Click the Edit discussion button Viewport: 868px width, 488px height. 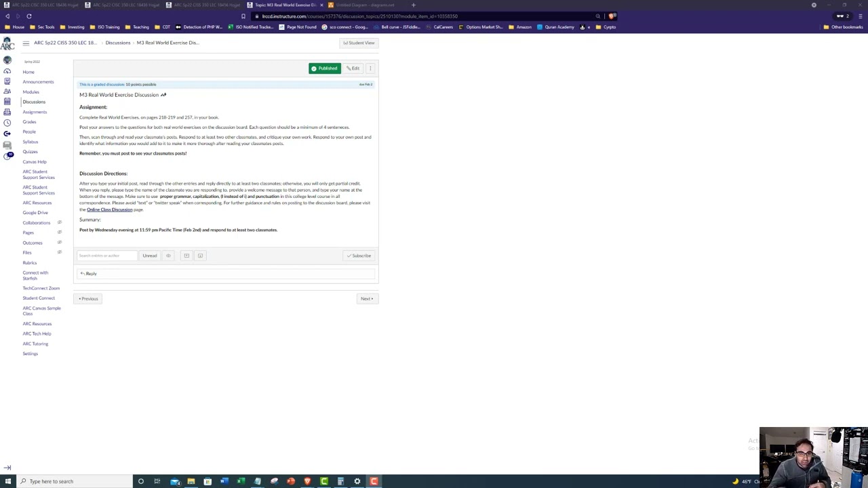pyautogui.click(x=353, y=68)
